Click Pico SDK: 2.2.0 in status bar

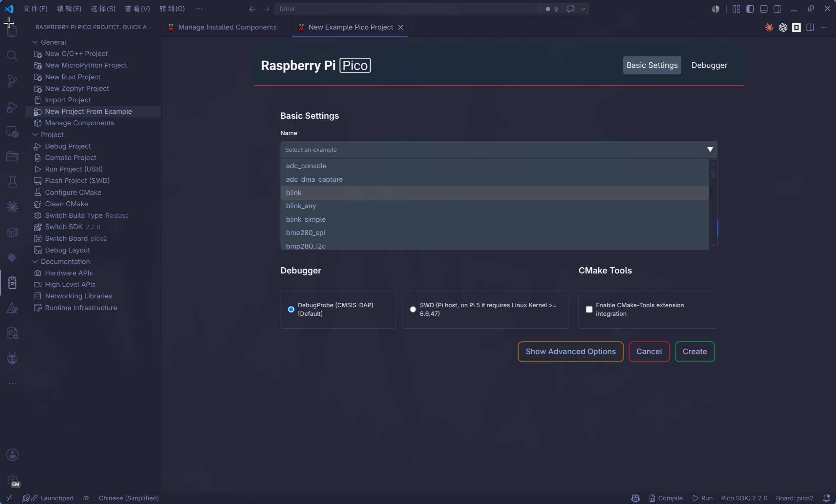(x=744, y=498)
